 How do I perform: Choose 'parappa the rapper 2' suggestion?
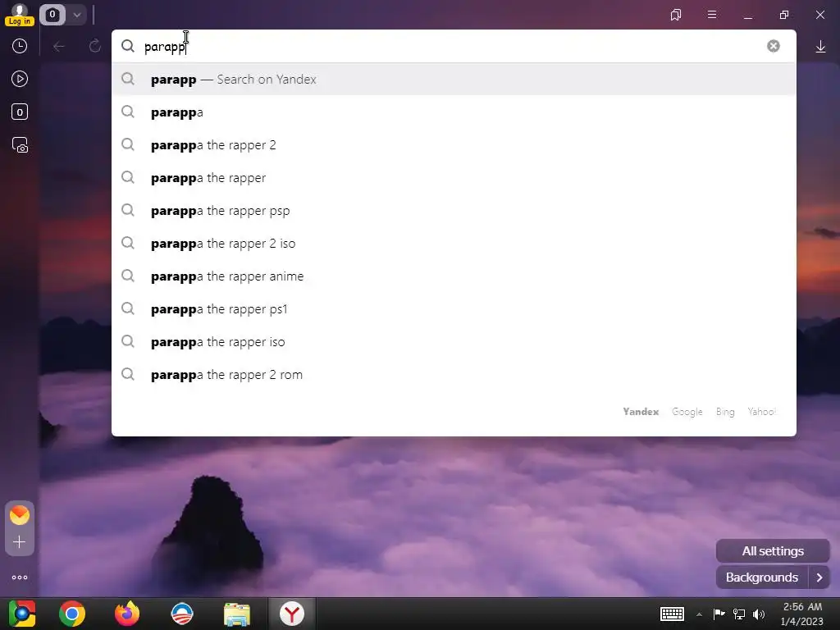tap(454, 144)
